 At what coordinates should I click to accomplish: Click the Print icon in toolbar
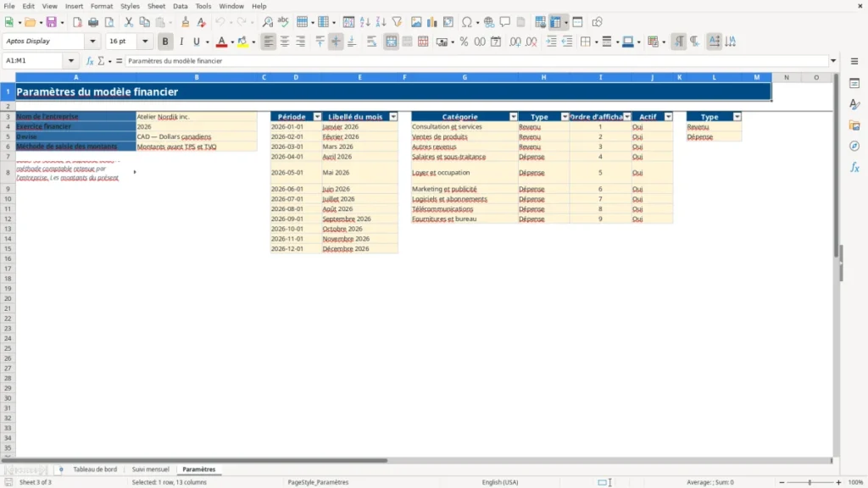(x=93, y=22)
